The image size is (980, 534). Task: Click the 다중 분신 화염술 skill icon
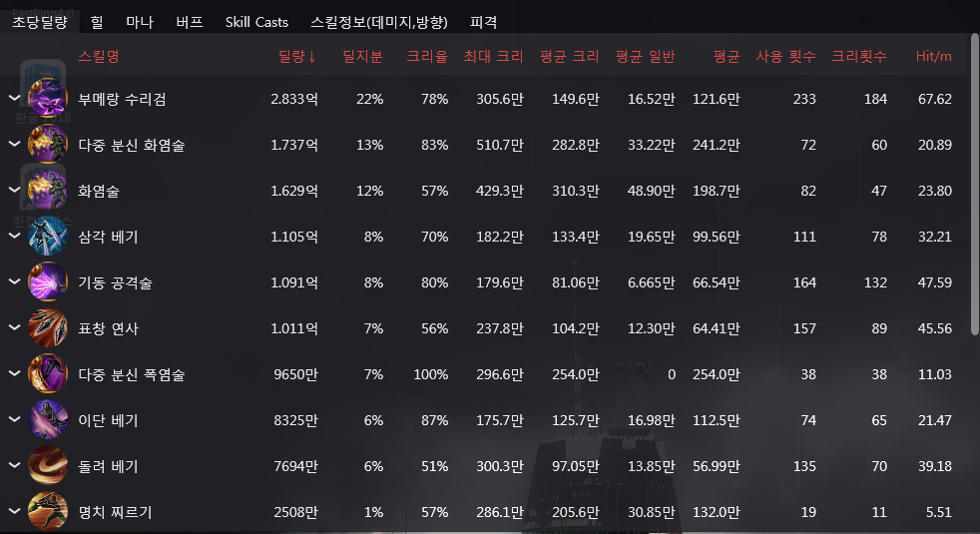[x=48, y=145]
